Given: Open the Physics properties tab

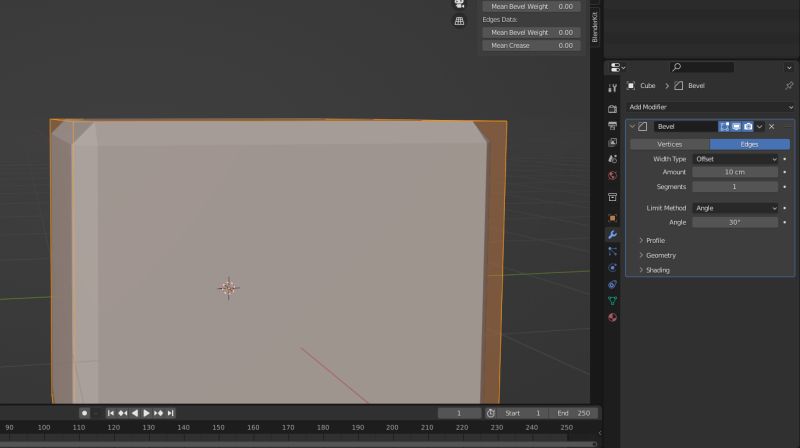Looking at the screenshot, I should click(x=612, y=268).
